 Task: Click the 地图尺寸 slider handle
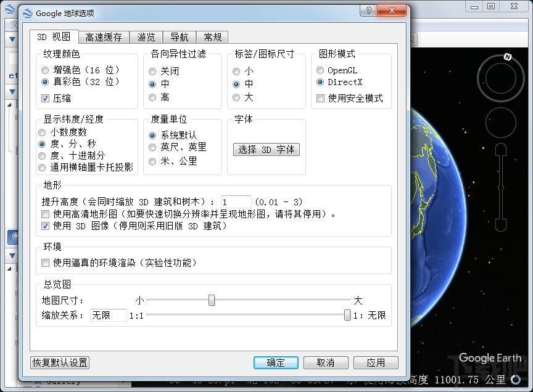click(212, 300)
